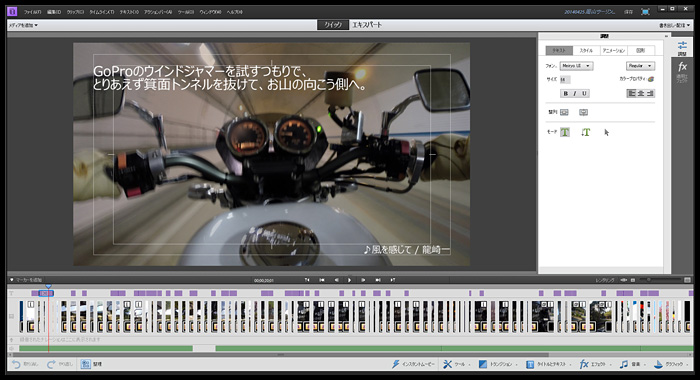Select the 図形 tab
The width and height of the screenshot is (700, 380).
click(641, 50)
